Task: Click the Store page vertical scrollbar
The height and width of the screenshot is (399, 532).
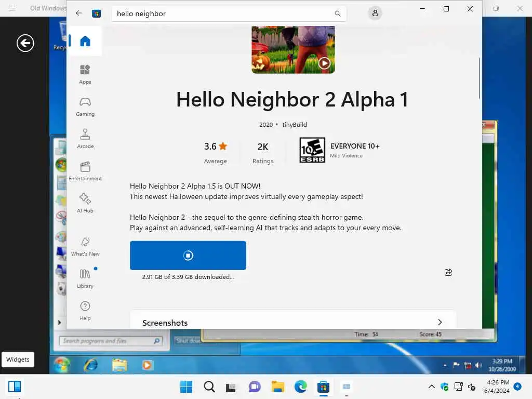Action: point(480,78)
